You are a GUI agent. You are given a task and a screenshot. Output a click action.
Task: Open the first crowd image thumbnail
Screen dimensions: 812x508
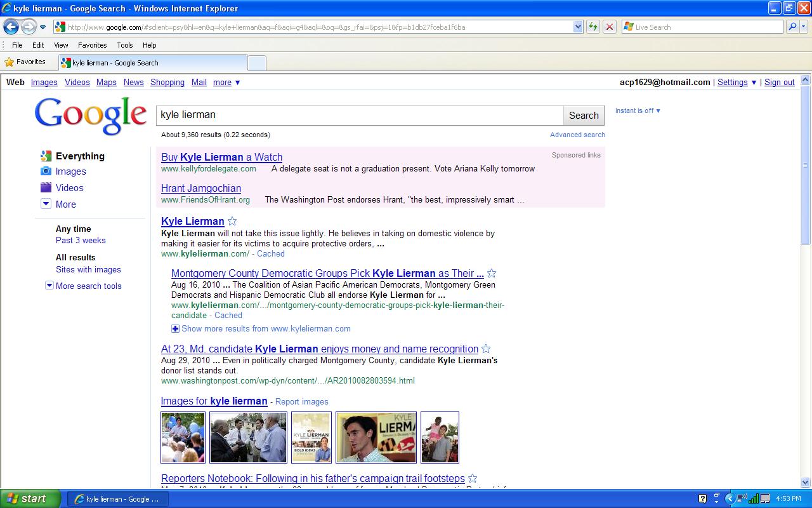(x=183, y=438)
